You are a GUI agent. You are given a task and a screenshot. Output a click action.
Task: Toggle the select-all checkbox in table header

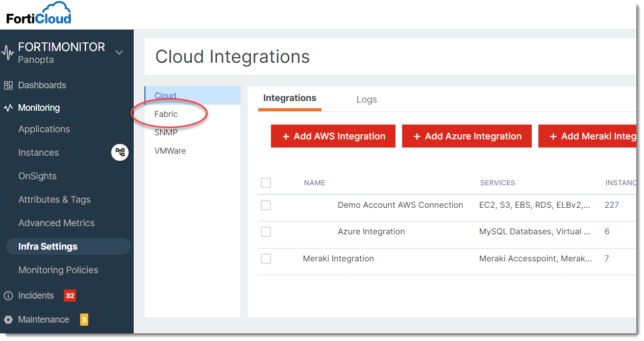tap(266, 183)
